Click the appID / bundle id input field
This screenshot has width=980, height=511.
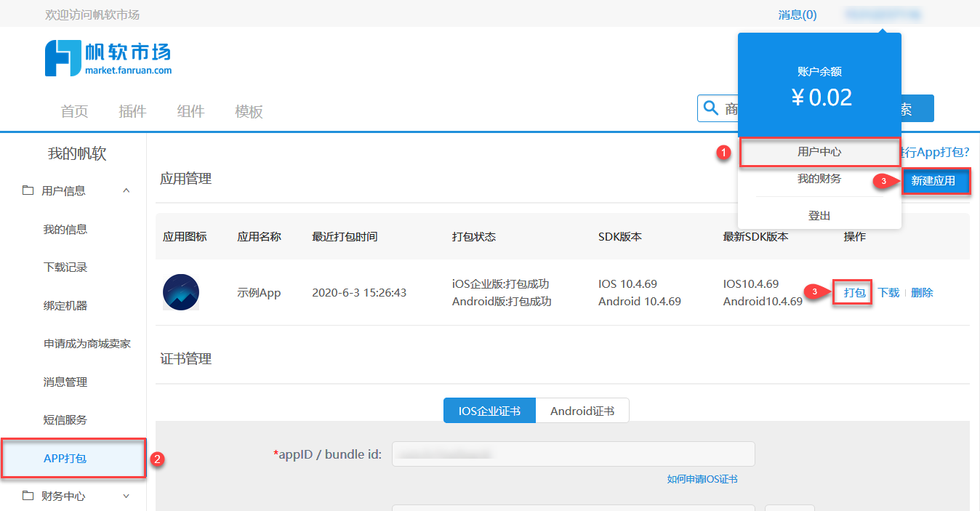coord(573,454)
